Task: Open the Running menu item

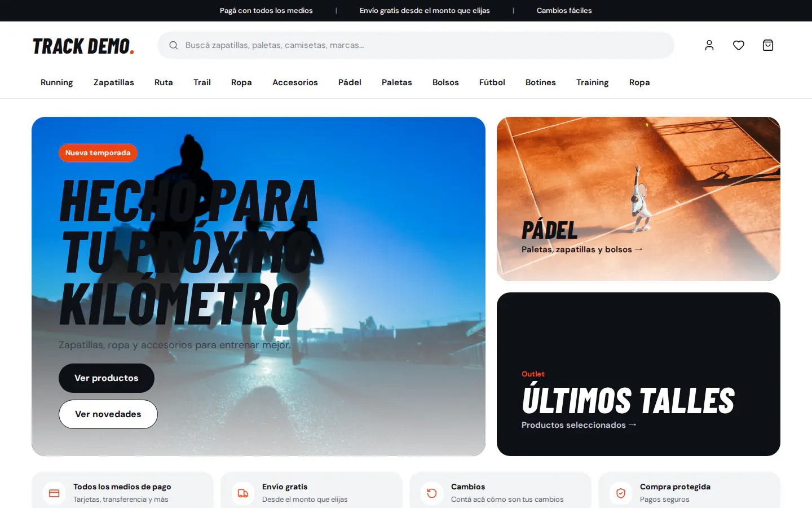Action: [x=57, y=82]
